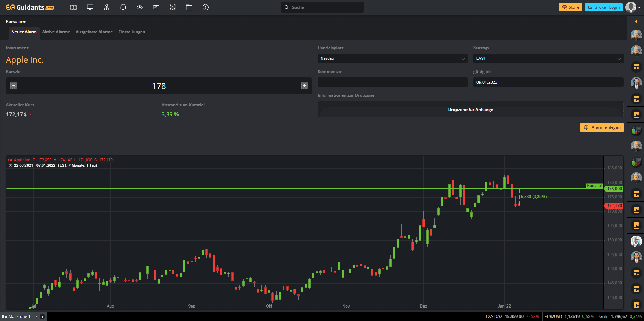Click the gültig bis date field
Screen dimensions: 644x321
coord(548,82)
